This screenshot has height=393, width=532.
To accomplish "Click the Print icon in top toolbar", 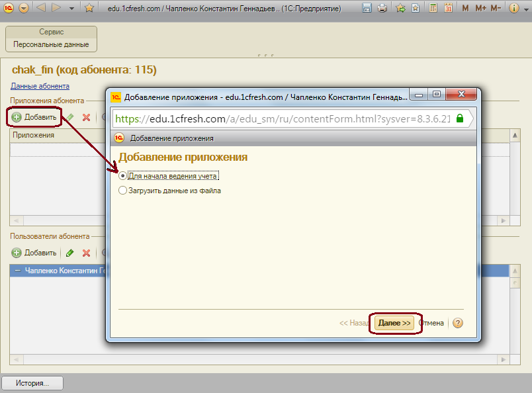I will pyautogui.click(x=382, y=7).
